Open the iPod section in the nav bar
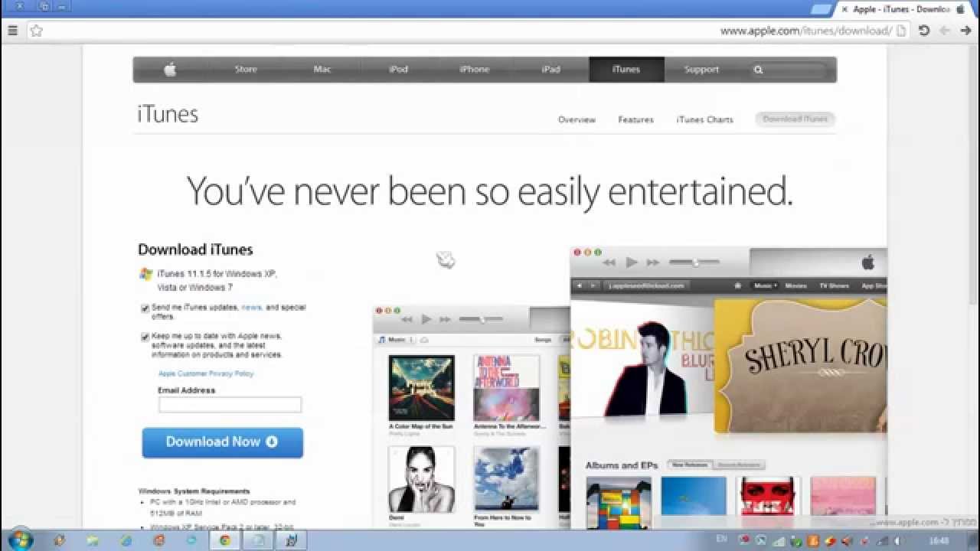The height and width of the screenshot is (551, 980). pyautogui.click(x=398, y=70)
